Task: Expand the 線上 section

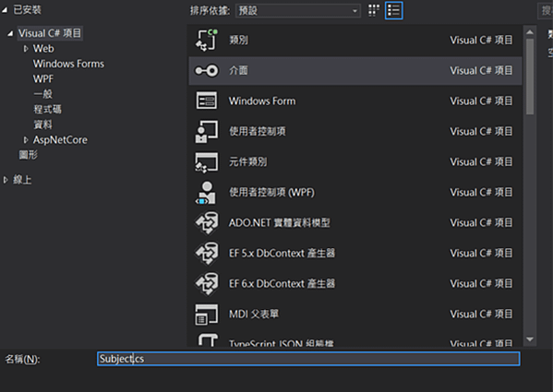Action: (6, 180)
